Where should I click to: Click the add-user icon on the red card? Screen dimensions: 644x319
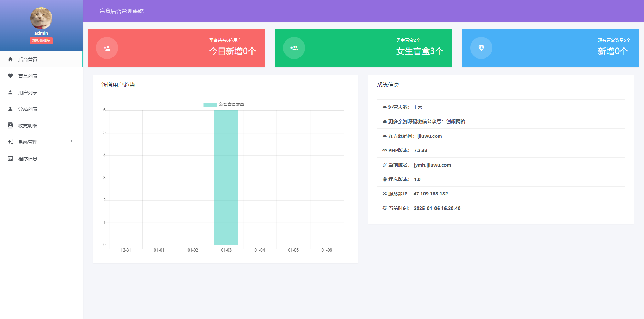[107, 48]
